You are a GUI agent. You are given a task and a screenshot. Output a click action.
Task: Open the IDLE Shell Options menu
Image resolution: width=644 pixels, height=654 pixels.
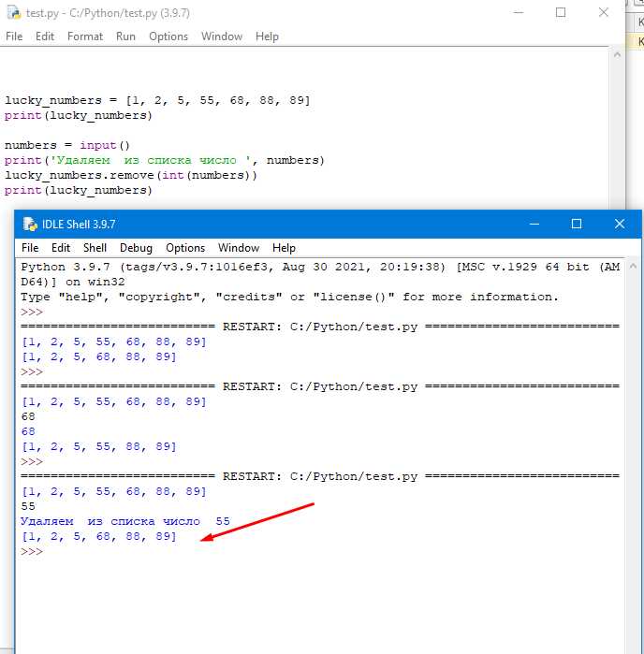pyautogui.click(x=185, y=248)
